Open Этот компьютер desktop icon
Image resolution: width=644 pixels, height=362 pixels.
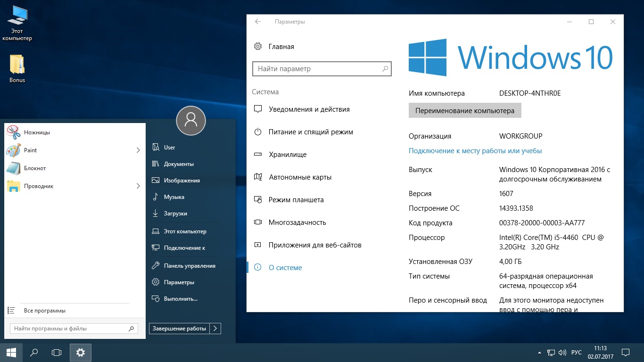click(x=17, y=16)
